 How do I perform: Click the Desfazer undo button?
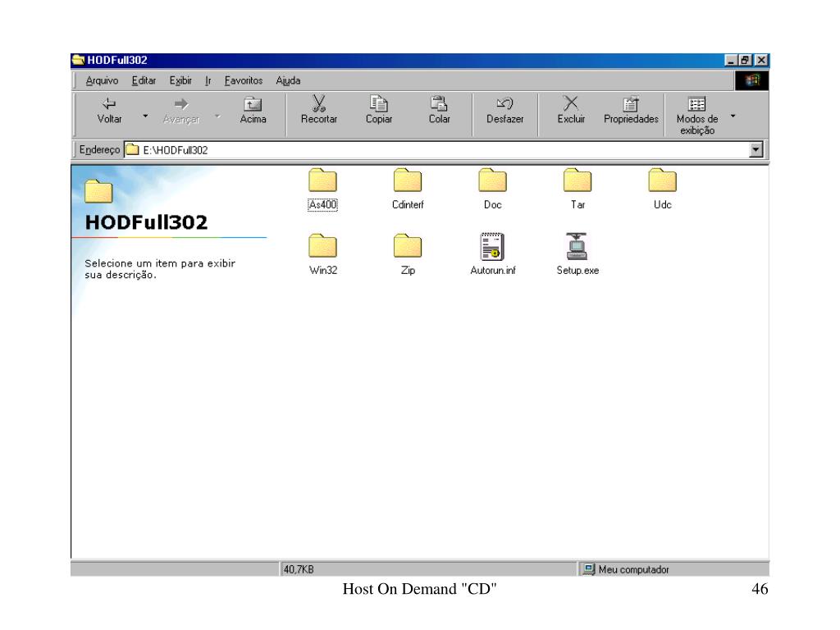tap(504, 111)
